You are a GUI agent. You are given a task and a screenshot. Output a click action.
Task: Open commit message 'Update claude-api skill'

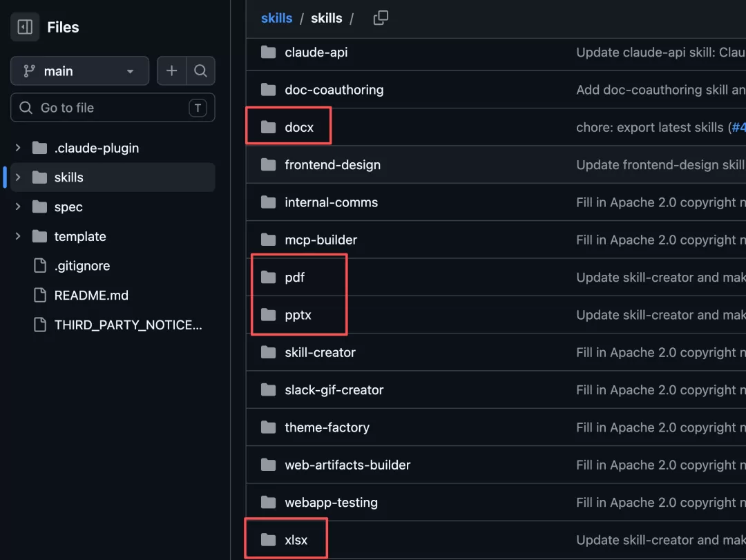[661, 52]
